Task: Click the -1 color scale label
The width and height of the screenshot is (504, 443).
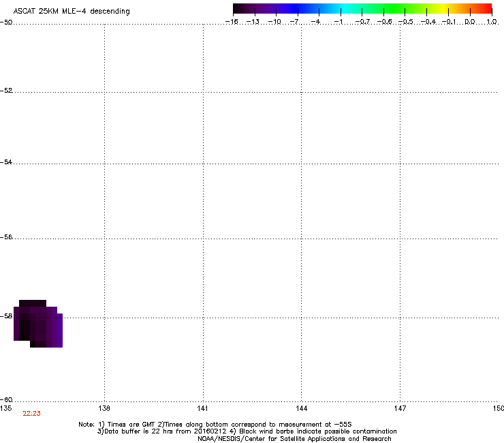Action: pos(338,22)
